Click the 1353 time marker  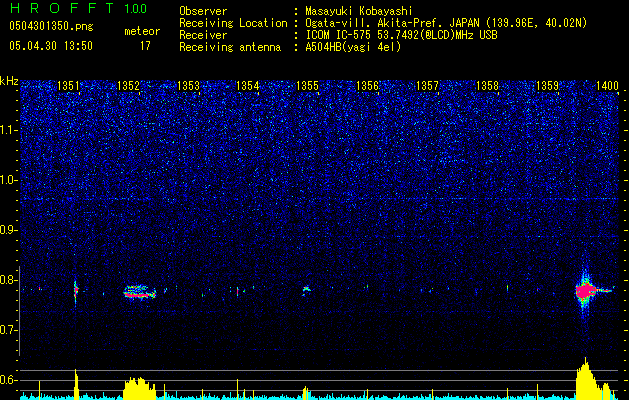[188, 85]
